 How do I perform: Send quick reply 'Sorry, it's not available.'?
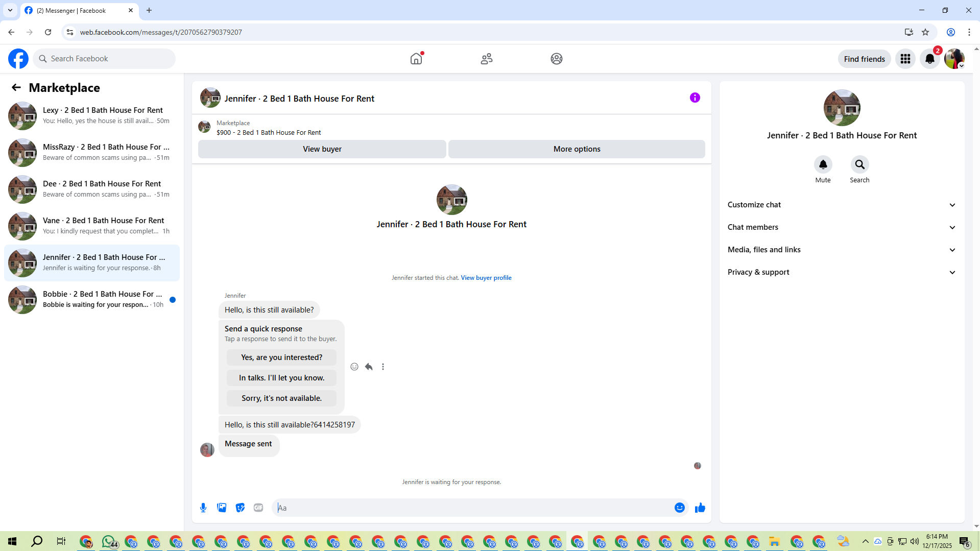click(x=281, y=398)
